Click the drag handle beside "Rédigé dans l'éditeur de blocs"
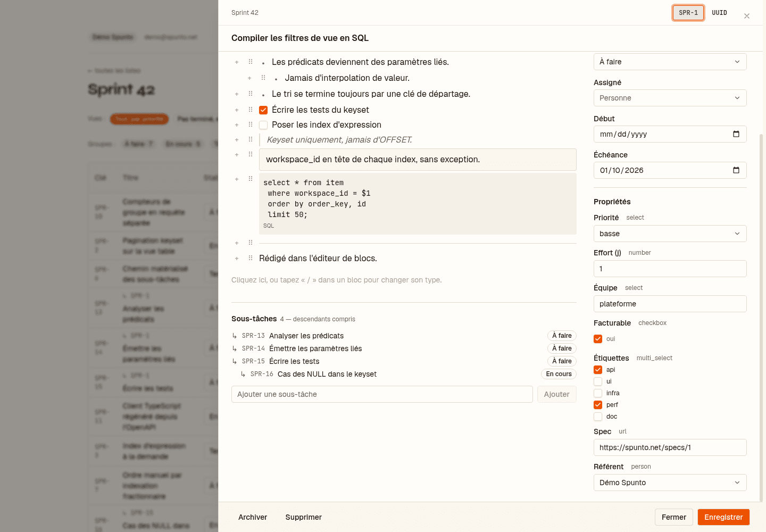This screenshot has height=532, width=766. pyautogui.click(x=251, y=258)
